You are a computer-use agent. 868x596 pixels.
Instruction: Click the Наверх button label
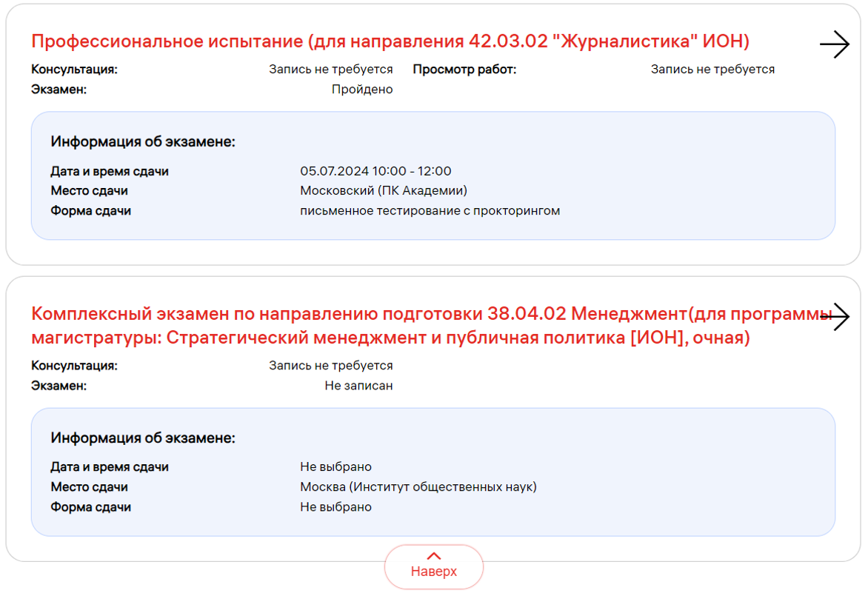click(434, 572)
